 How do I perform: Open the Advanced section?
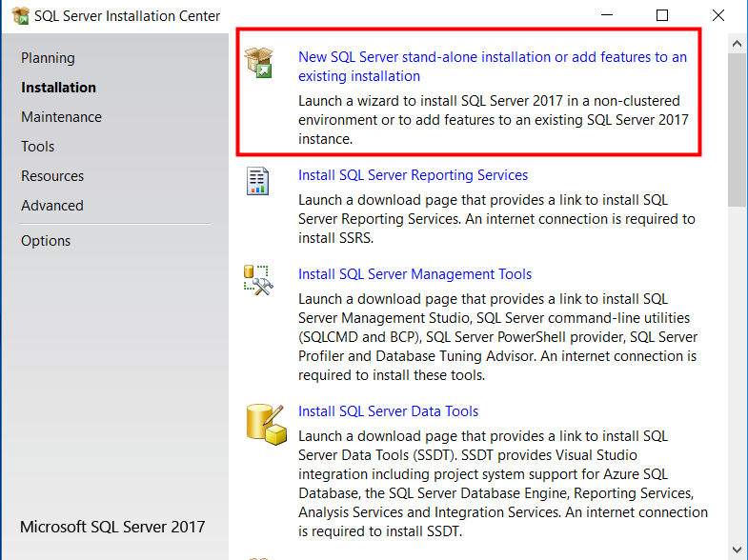(x=52, y=206)
